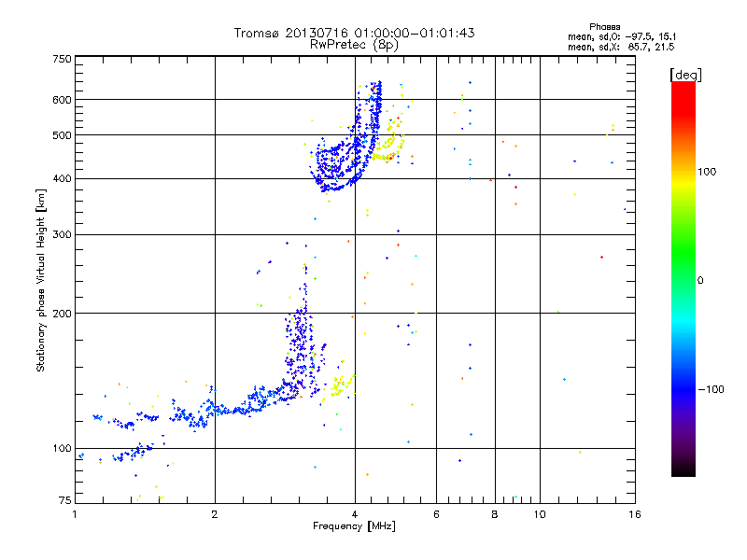Click the y-axis tick label '400'
747x560 pixels.
(x=62, y=178)
